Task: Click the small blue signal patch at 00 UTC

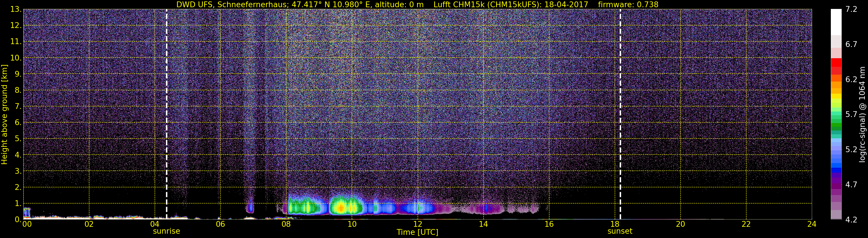Action: tap(27, 212)
